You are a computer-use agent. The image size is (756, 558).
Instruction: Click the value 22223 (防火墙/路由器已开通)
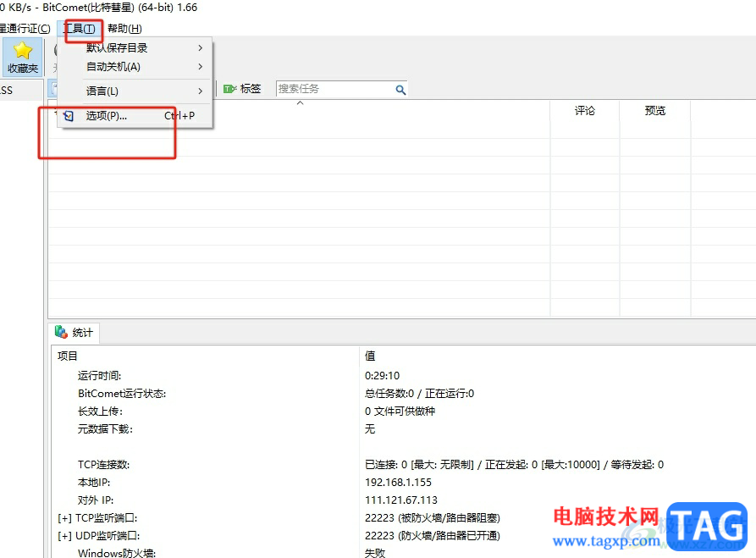point(433,536)
